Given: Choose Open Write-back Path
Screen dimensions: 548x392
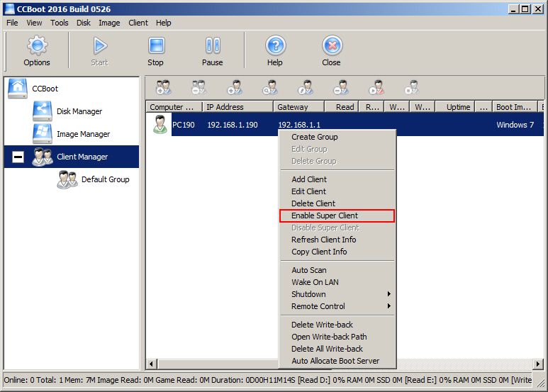Looking at the screenshot, I should point(337,337).
